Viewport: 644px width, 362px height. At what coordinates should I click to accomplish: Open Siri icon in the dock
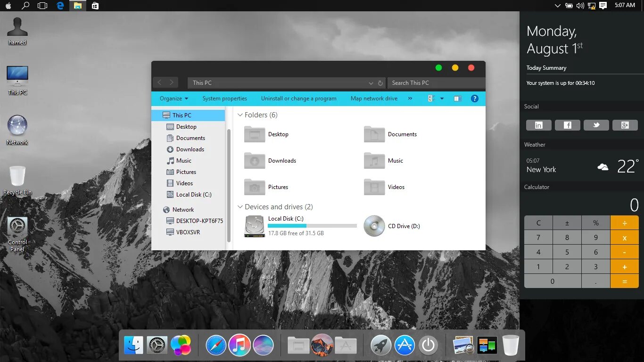(263, 346)
